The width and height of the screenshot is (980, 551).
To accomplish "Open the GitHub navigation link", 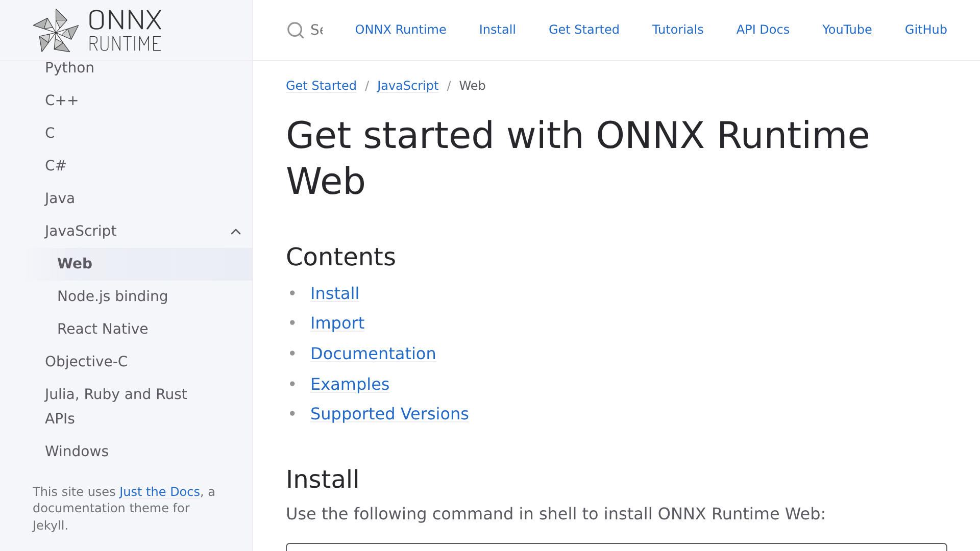I will pyautogui.click(x=926, y=30).
